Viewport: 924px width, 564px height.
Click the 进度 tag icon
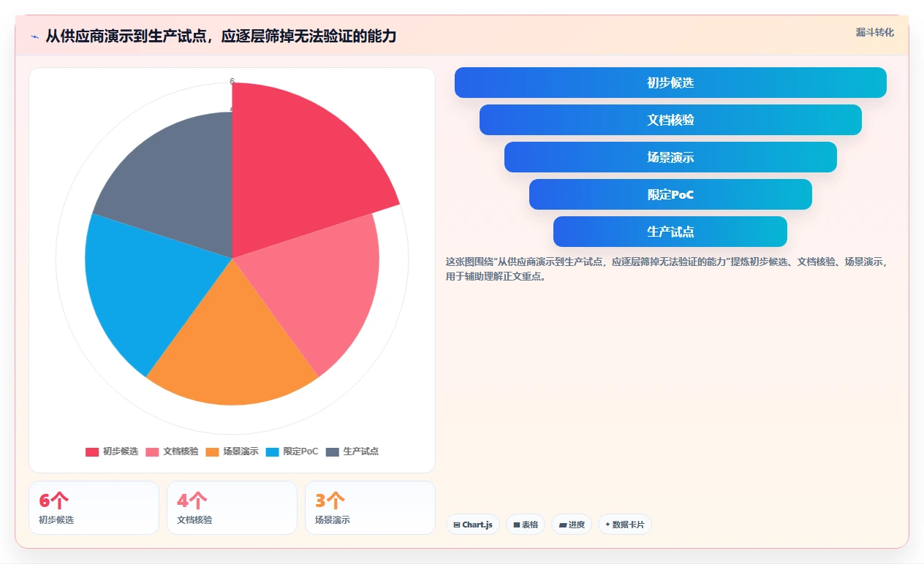pos(563,525)
